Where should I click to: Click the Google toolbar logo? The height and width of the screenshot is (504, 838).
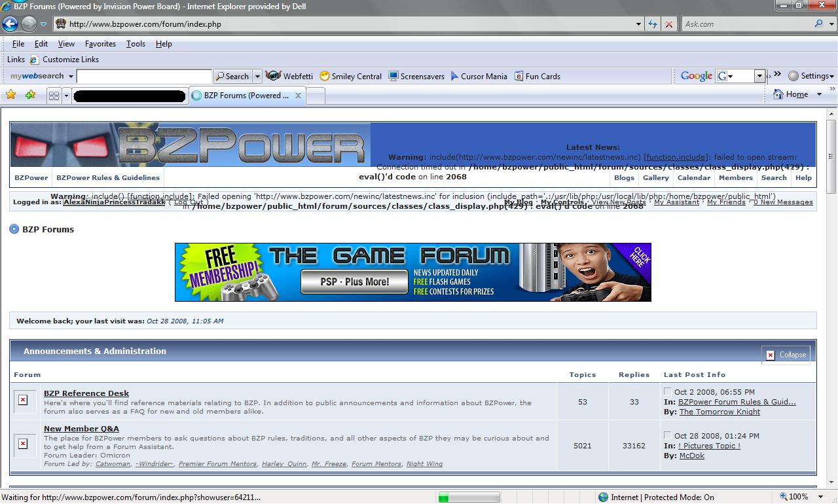[696, 76]
